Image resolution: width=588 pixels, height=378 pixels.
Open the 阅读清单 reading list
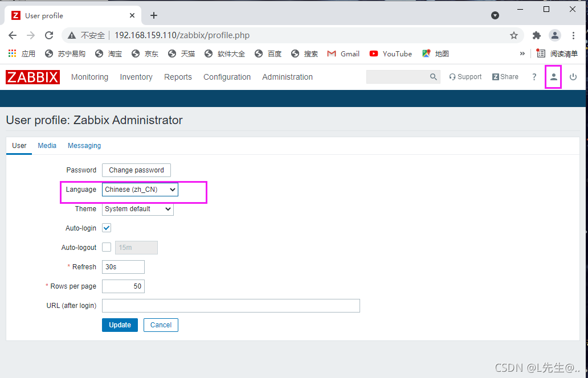point(557,54)
